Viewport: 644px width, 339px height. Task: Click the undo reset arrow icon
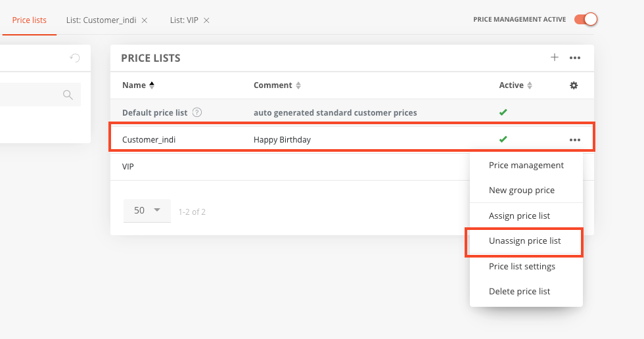[75, 58]
